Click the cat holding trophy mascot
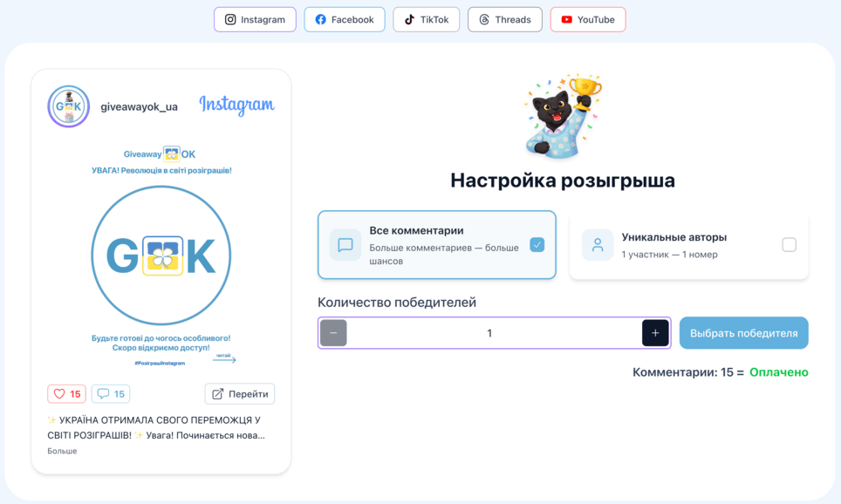 tap(563, 116)
